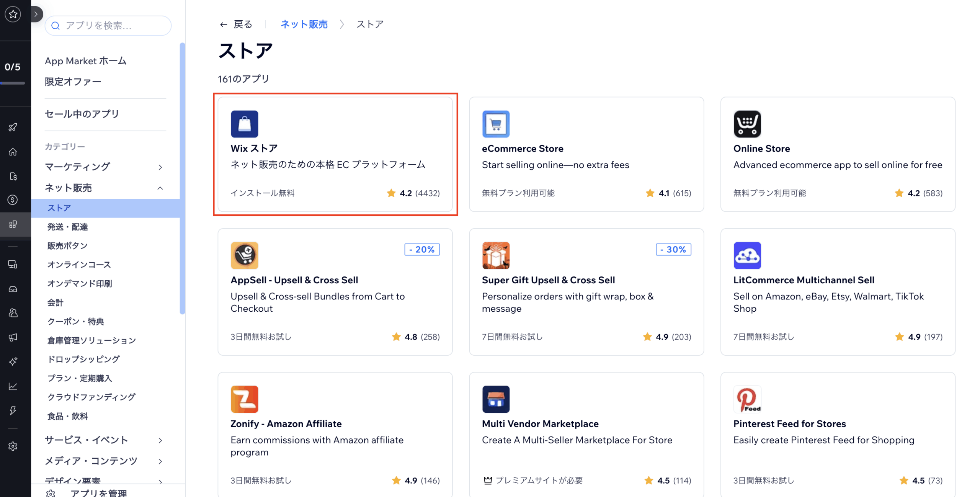The width and height of the screenshot is (980, 497).
Task: Open セール中のアプリ in the sidebar
Action: click(x=82, y=114)
